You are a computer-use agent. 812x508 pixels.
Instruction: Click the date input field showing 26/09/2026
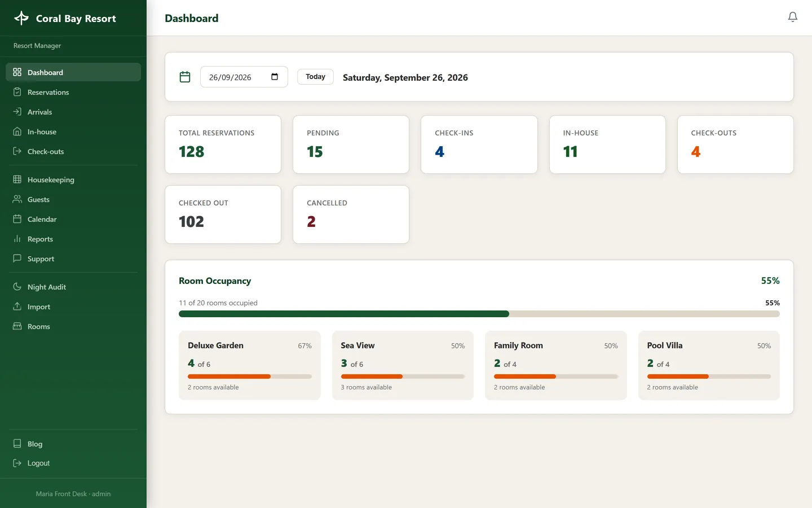click(x=244, y=77)
